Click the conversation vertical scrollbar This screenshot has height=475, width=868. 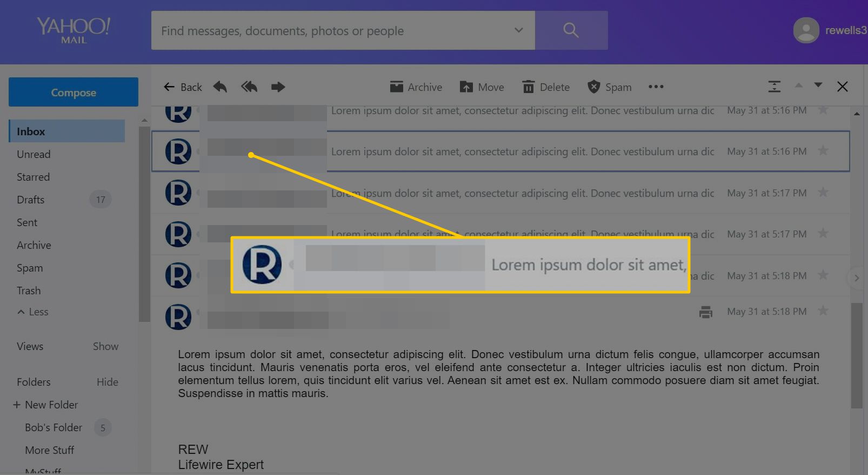point(857,354)
